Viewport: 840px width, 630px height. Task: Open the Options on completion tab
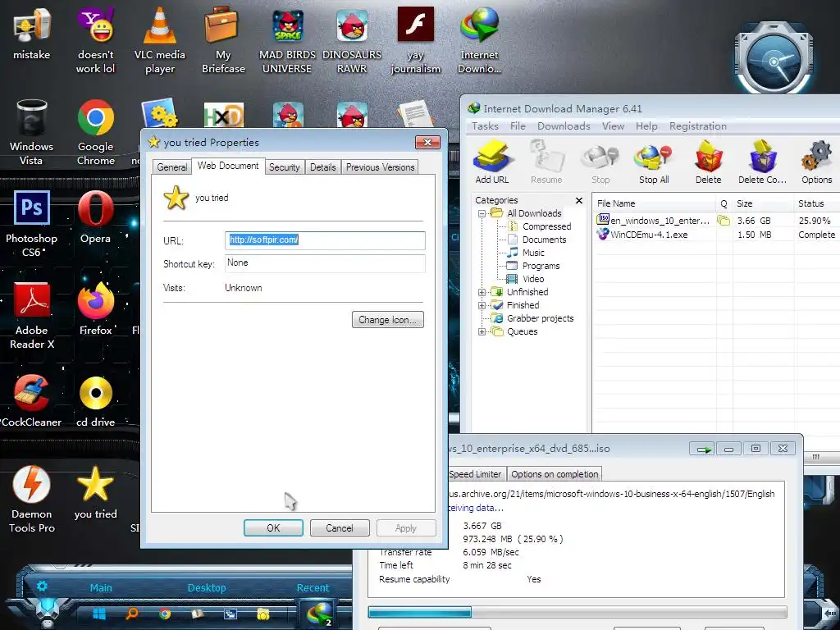pos(555,474)
